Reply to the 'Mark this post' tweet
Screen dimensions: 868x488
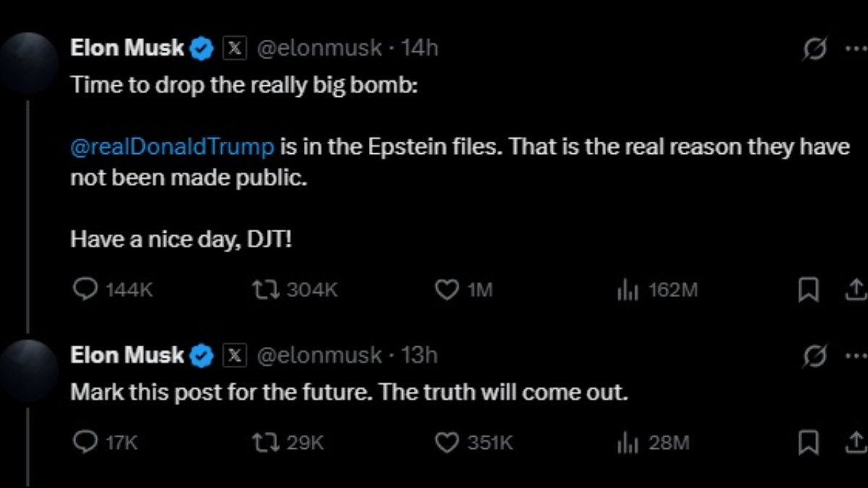[86, 442]
